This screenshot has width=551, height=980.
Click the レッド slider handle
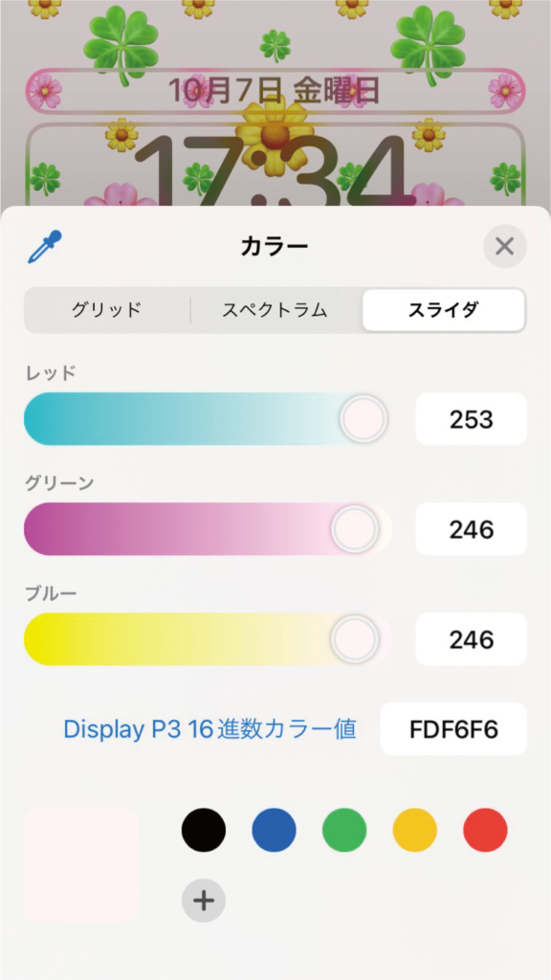pyautogui.click(x=364, y=419)
